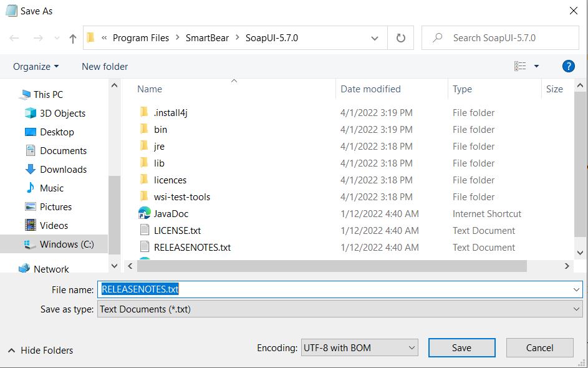The image size is (588, 368).
Task: Click the change view layout icon
Action: (x=520, y=66)
